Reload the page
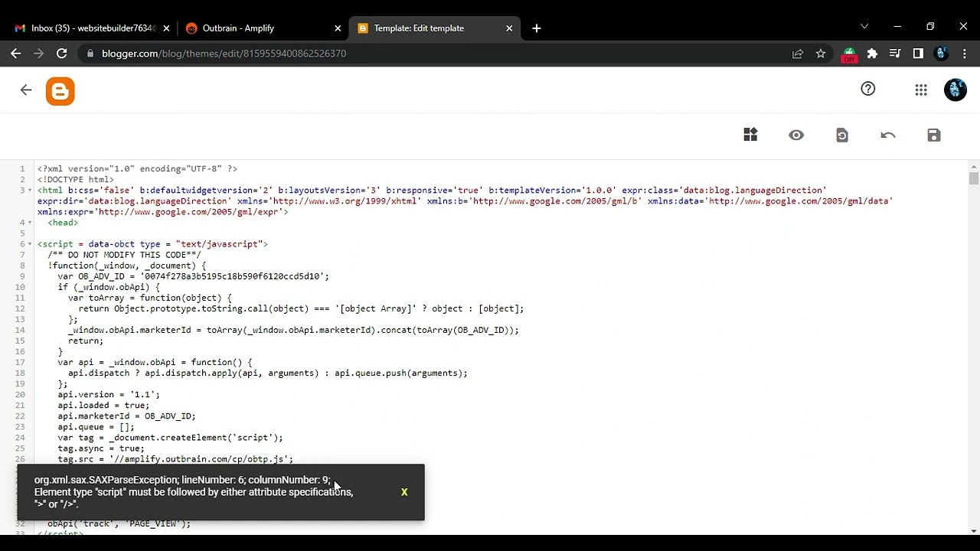This screenshot has width=980, height=551. click(62, 54)
